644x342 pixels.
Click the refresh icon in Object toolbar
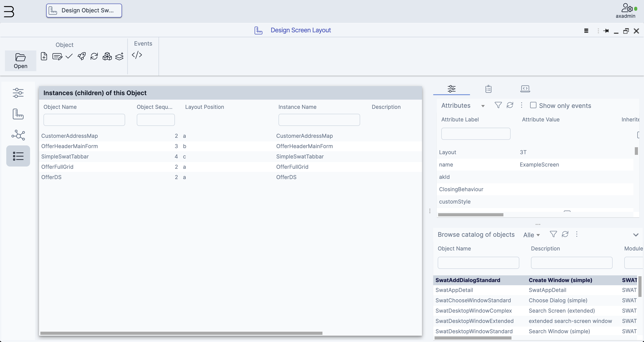(94, 56)
